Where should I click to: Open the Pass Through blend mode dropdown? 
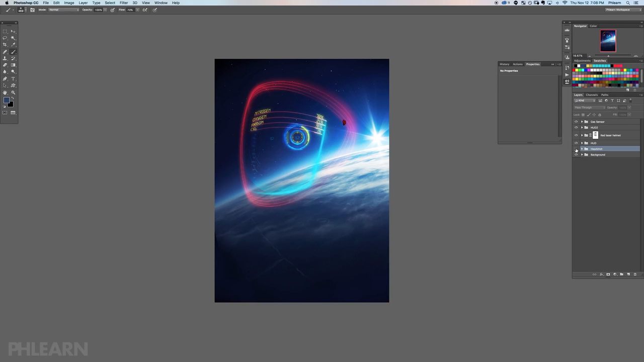(x=590, y=108)
